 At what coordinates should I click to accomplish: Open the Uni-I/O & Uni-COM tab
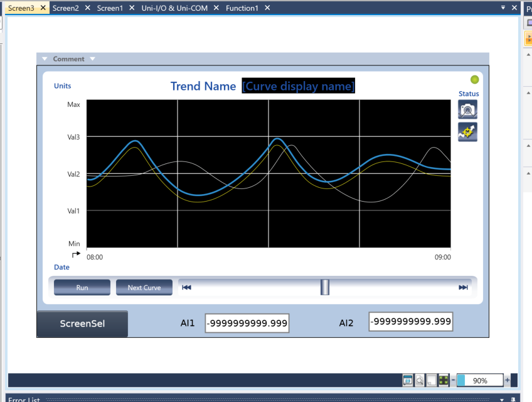click(x=174, y=8)
